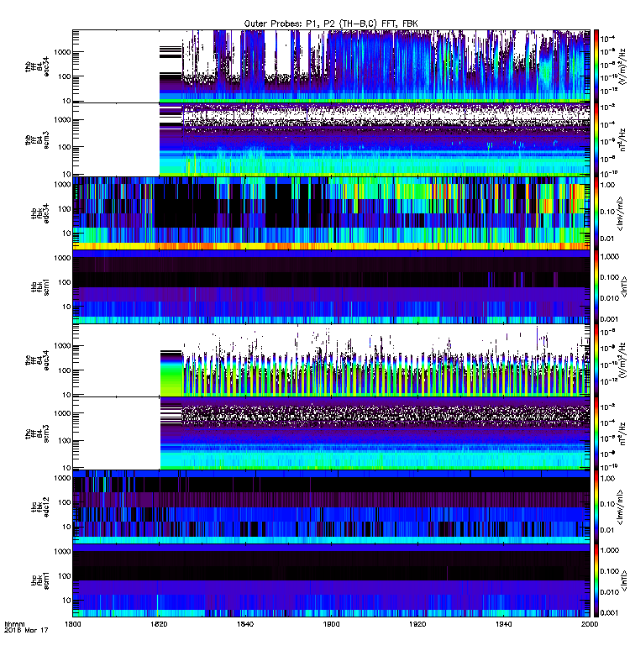Select the thc fff 64 scm3 spectrogram panel
The width and height of the screenshot is (630, 672).
tap(331, 433)
